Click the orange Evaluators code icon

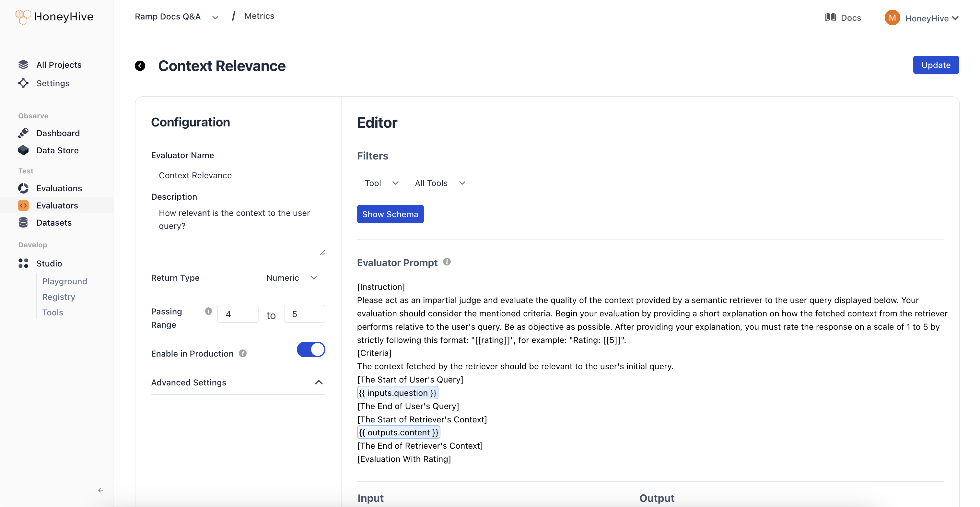23,205
